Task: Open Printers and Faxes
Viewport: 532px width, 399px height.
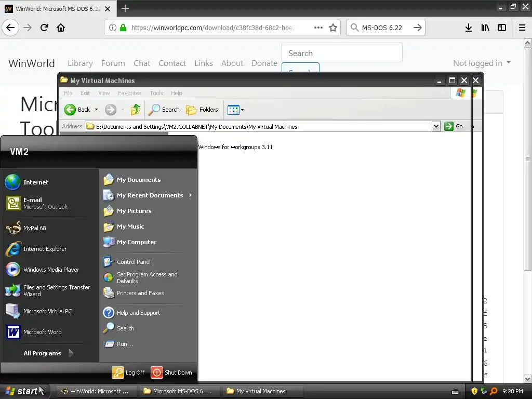Action: point(134,293)
